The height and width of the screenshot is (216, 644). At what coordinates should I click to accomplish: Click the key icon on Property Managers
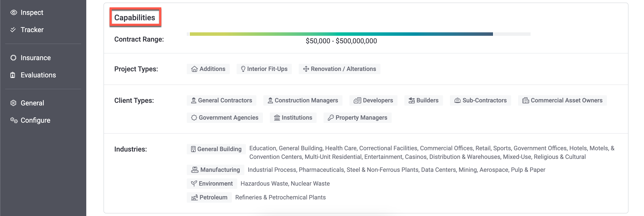pos(330,118)
